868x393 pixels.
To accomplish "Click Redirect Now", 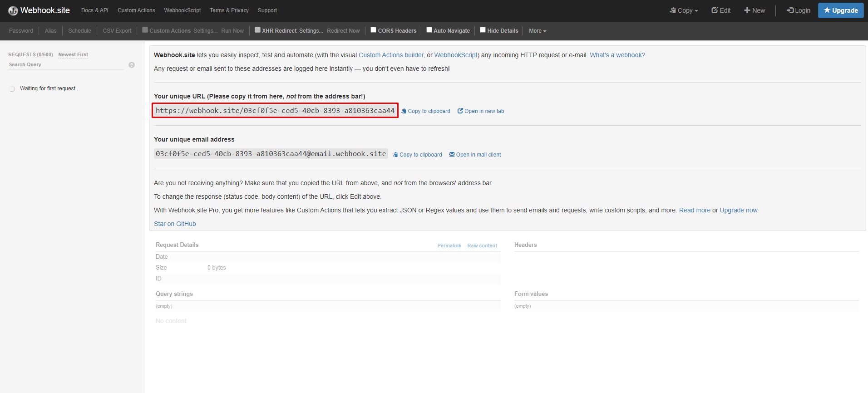I will click(343, 31).
